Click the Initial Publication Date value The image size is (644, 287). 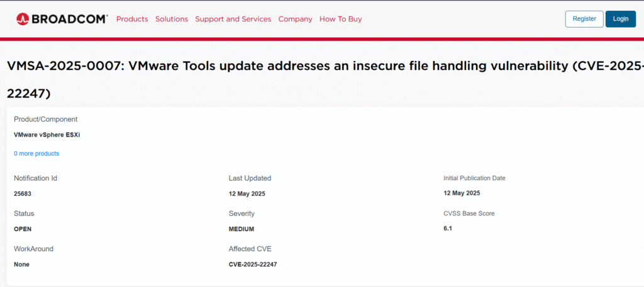click(x=462, y=193)
